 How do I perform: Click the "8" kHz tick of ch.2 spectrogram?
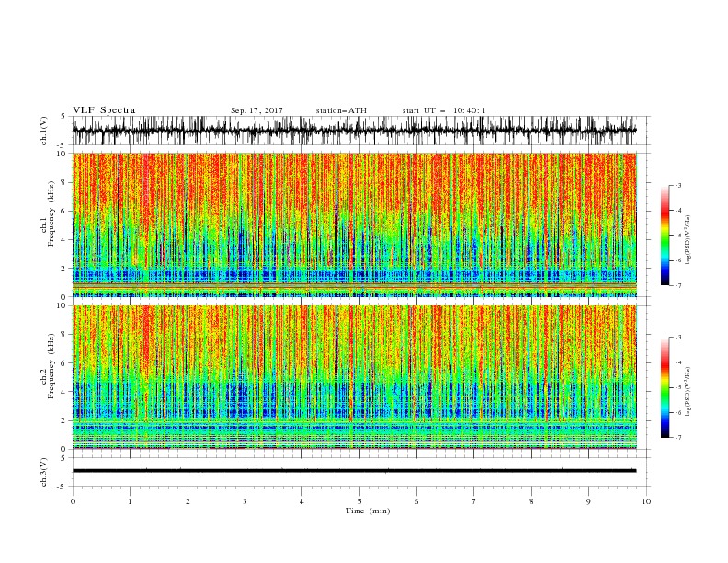coord(64,335)
